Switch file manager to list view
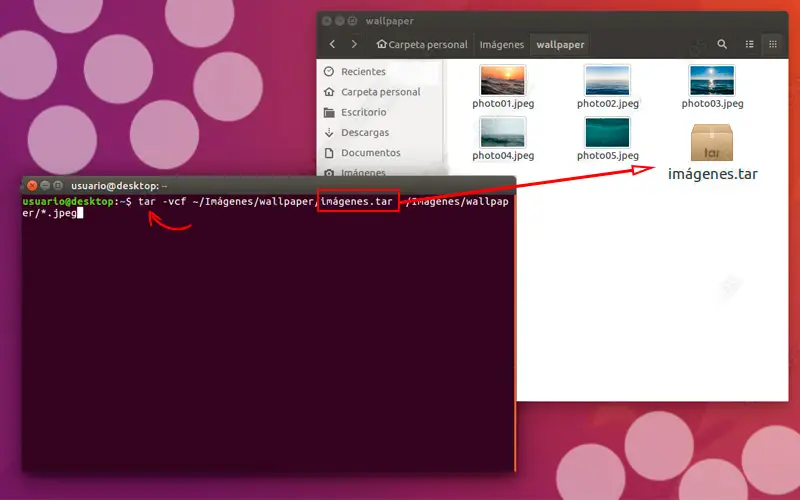The image size is (800, 500). point(749,44)
